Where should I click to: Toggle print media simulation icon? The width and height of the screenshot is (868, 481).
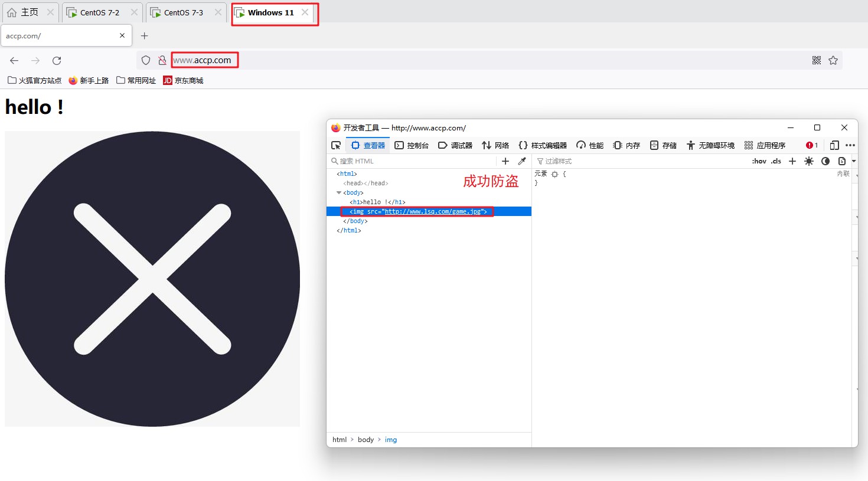842,161
